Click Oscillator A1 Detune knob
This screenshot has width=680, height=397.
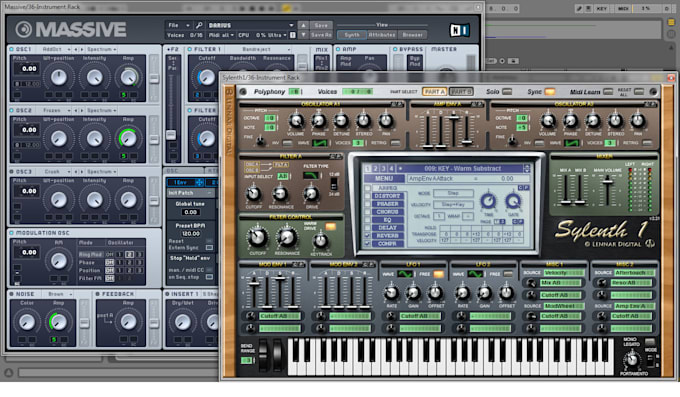pyautogui.click(x=341, y=121)
